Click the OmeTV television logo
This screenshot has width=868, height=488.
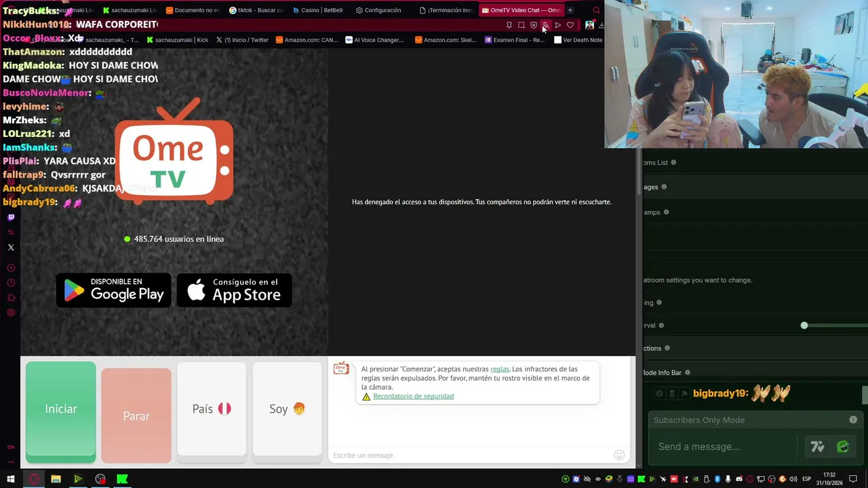[174, 151]
